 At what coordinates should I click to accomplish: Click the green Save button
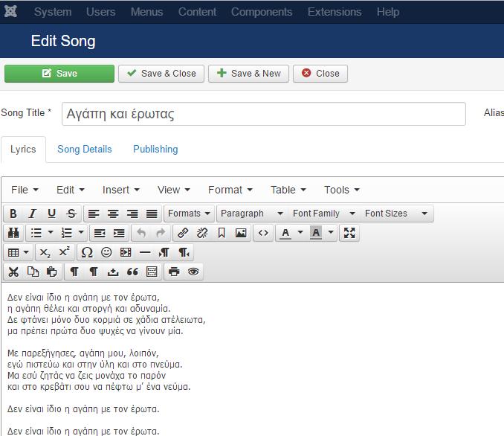click(59, 74)
